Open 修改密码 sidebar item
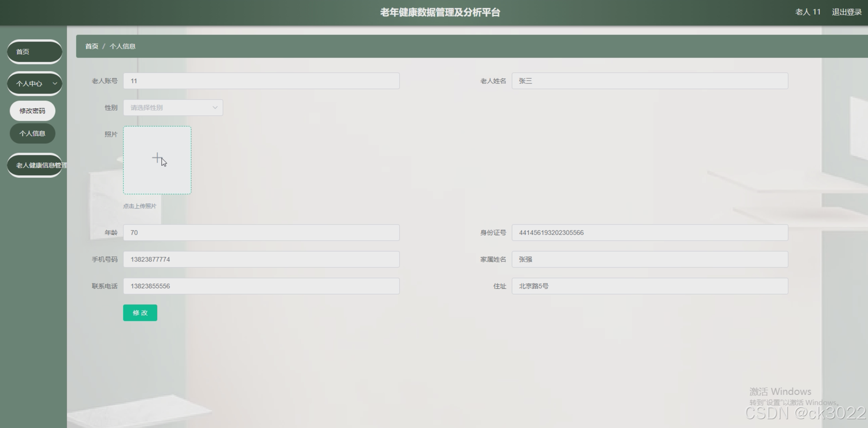The width and height of the screenshot is (868, 428). pyautogui.click(x=32, y=111)
